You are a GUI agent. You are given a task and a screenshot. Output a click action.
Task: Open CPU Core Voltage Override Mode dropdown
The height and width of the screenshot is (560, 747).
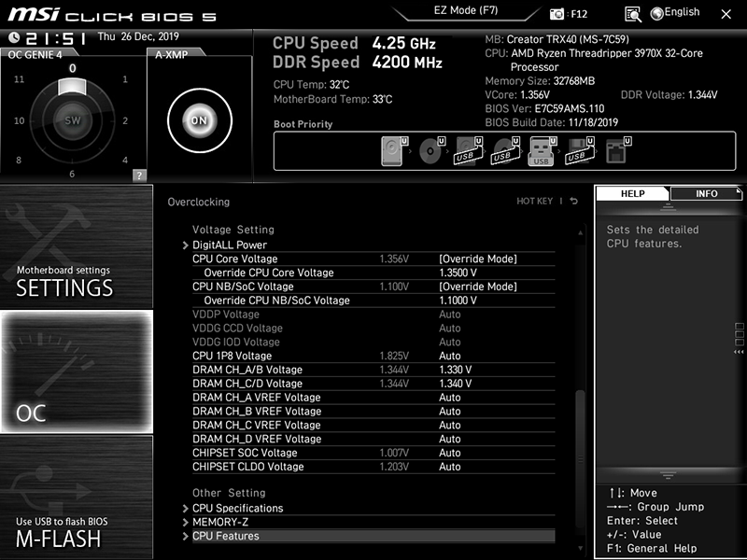(x=478, y=259)
